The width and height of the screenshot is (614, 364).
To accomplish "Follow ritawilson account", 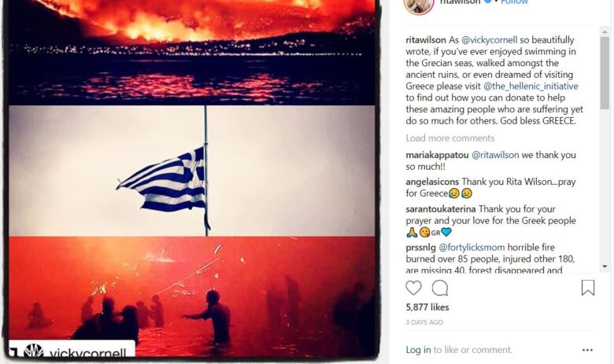I will pos(514,2).
